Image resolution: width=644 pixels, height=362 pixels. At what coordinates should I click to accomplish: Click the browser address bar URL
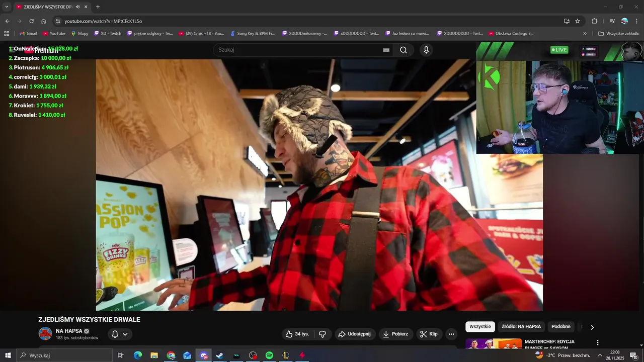click(103, 21)
